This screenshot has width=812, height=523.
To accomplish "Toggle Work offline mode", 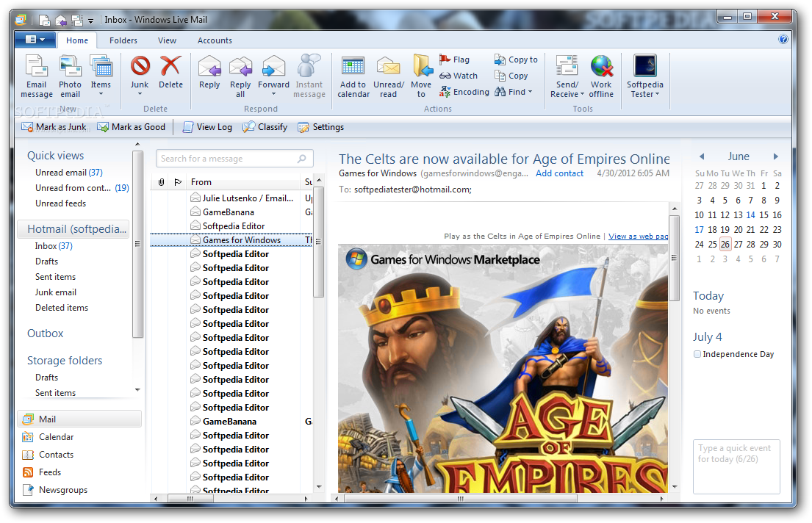I will [x=601, y=76].
